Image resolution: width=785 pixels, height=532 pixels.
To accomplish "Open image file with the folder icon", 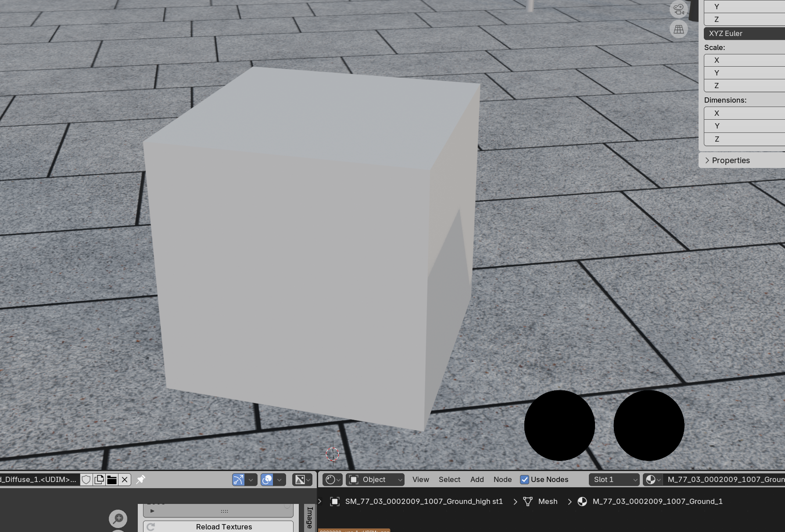I will click(x=112, y=479).
